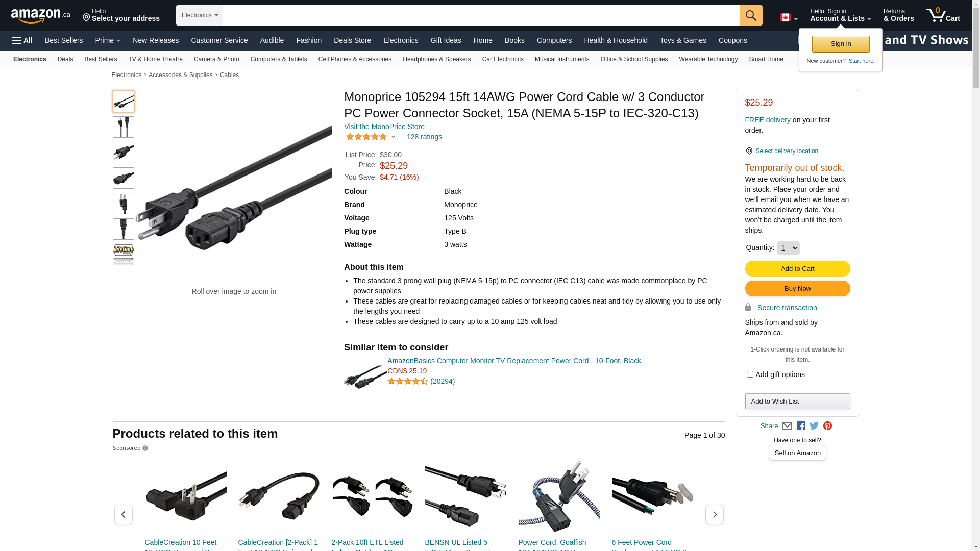Share via Facebook icon
This screenshot has width=980, height=551.
click(x=801, y=426)
